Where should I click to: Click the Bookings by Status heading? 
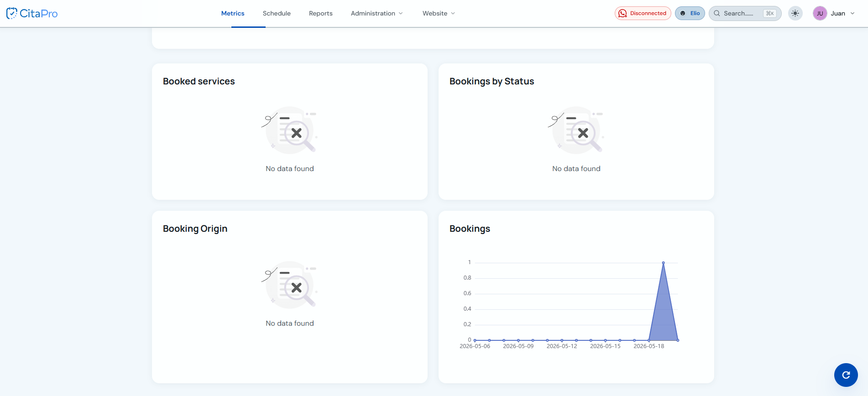coord(492,81)
